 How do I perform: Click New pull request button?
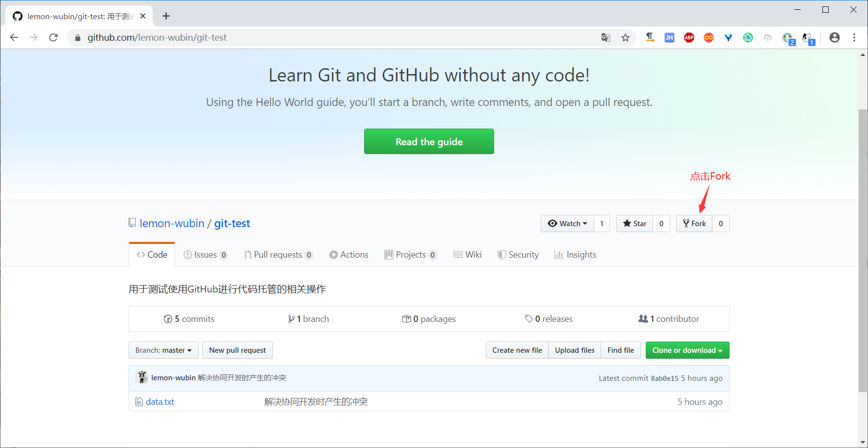point(237,350)
